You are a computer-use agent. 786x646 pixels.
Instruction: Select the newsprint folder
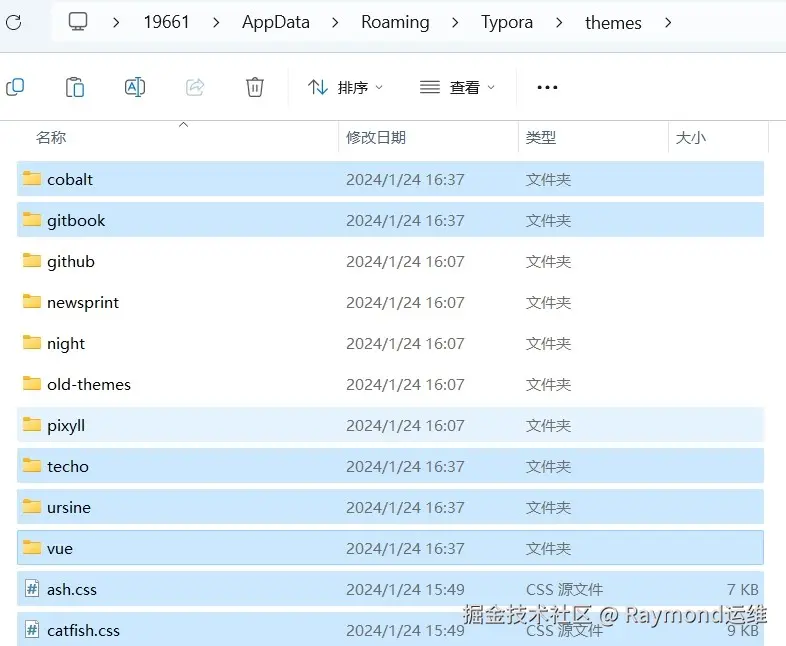coord(390,302)
